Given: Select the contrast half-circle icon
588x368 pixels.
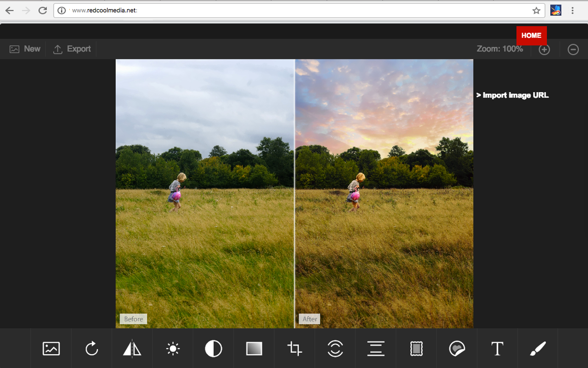Looking at the screenshot, I should pos(213,349).
